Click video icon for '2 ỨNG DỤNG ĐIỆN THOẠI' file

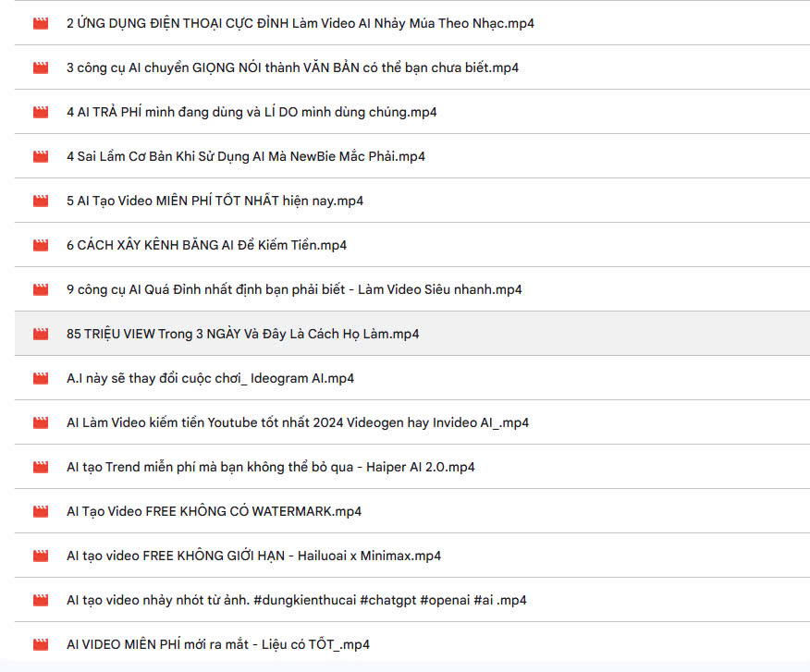point(41,23)
